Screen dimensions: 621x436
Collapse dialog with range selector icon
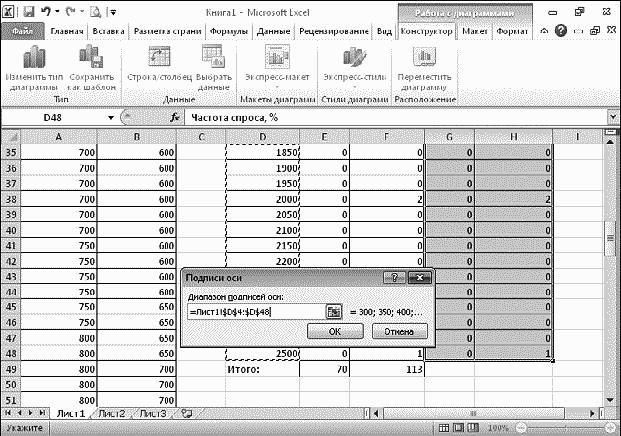click(334, 312)
